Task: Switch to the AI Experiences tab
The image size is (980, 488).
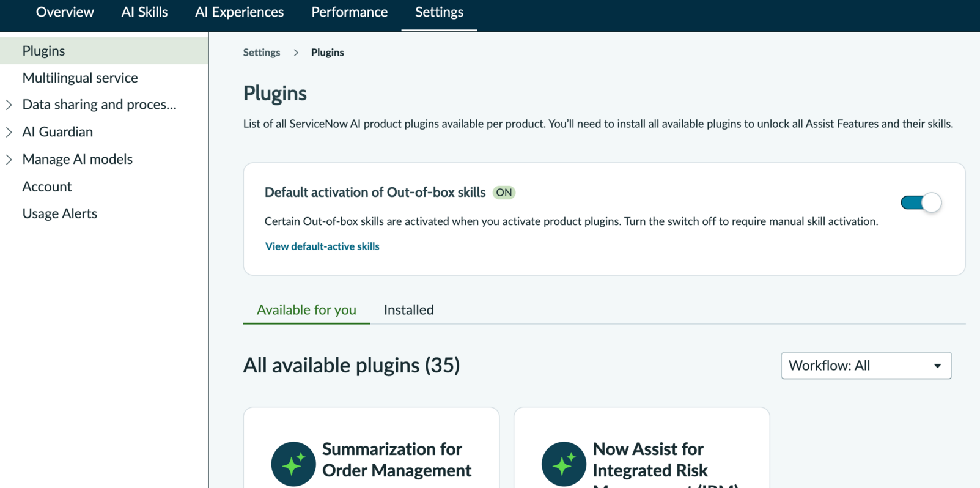Action: 239,12
